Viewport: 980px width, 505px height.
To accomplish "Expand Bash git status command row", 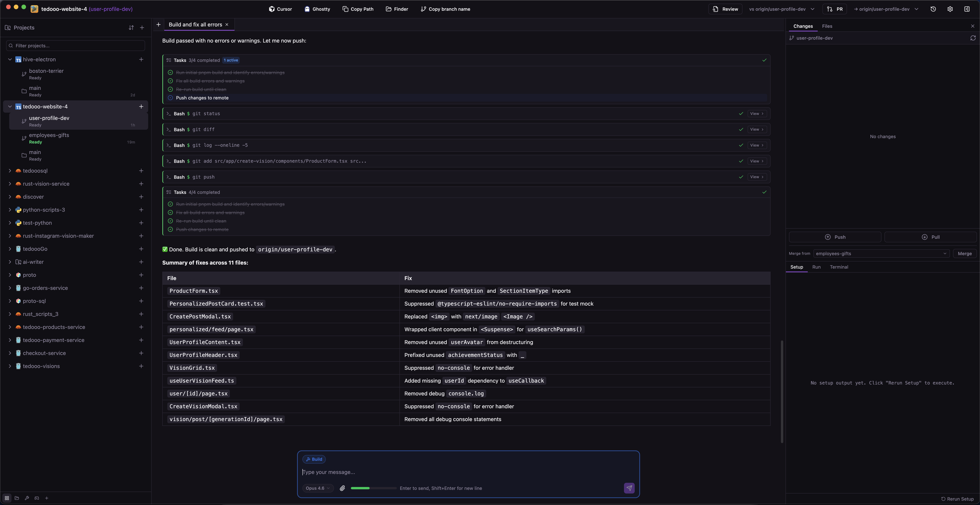I will point(466,113).
